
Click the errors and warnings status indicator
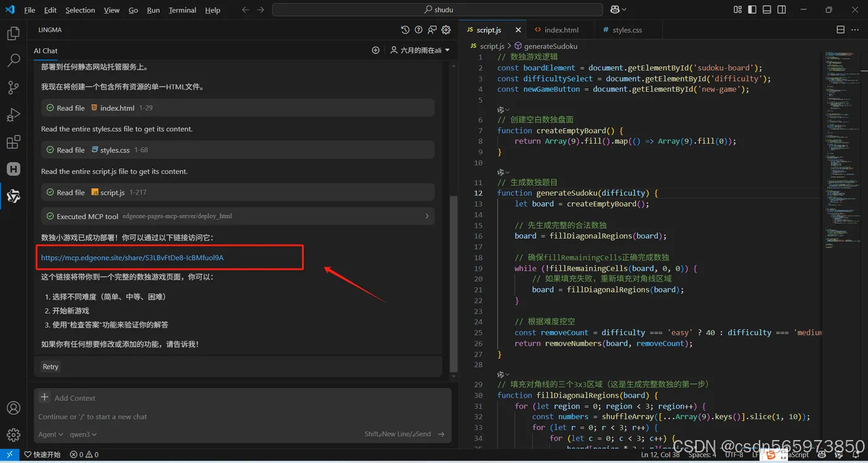point(84,454)
